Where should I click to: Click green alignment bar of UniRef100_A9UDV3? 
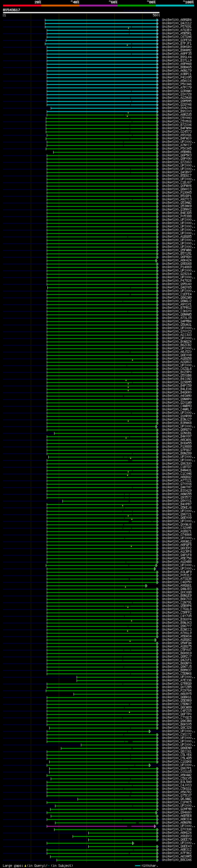pyautogui.click(x=115, y=836)
